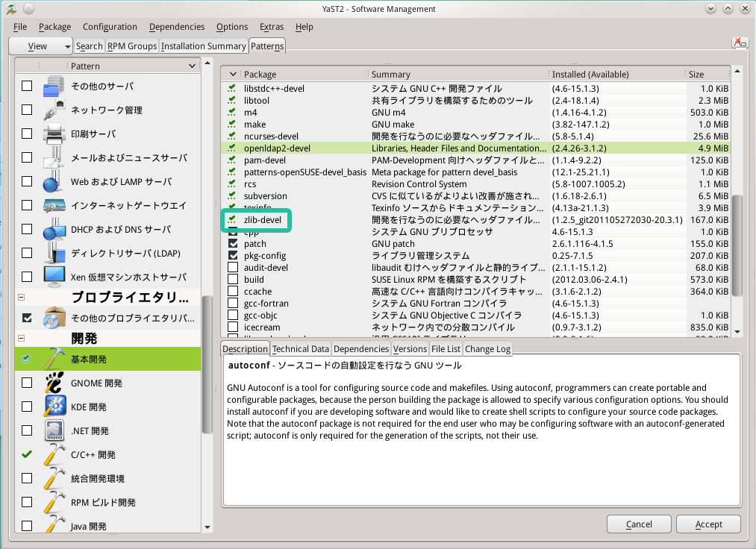Click the Accept button
This screenshot has height=549, width=756.
coord(709,524)
